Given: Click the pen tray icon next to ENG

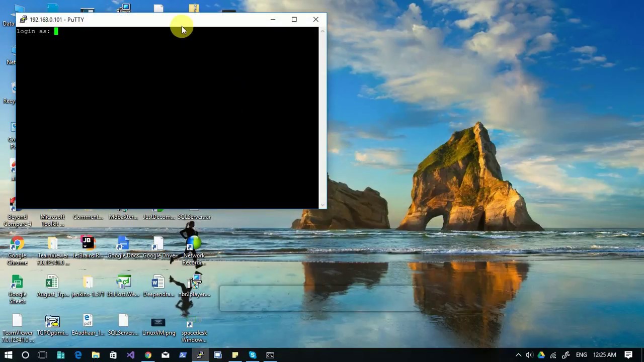Looking at the screenshot, I should 566,355.
